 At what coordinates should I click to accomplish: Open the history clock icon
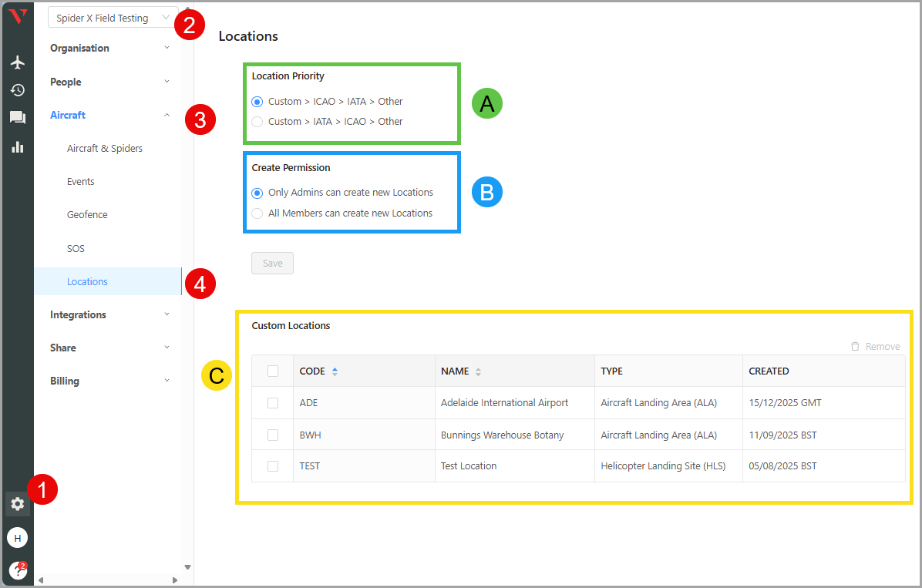coord(17,90)
